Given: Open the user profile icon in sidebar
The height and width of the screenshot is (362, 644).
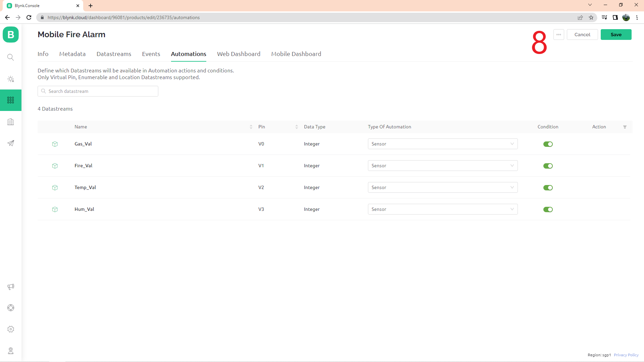Looking at the screenshot, I should [x=11, y=351].
